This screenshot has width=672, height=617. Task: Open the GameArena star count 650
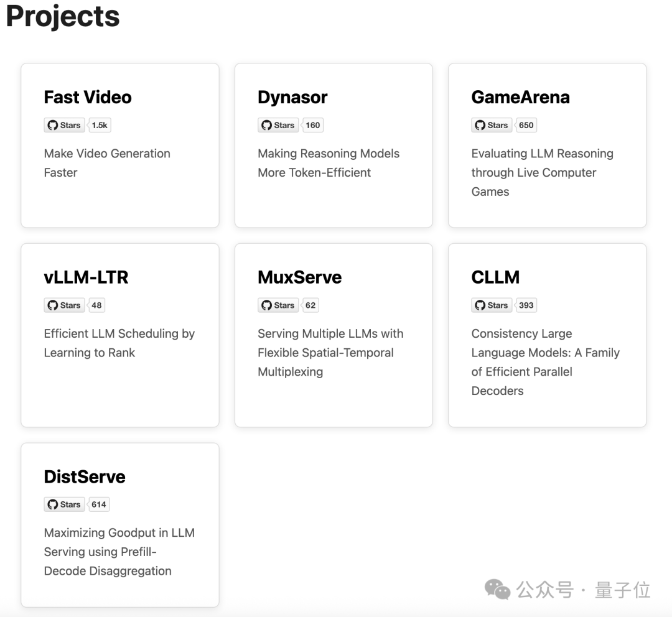click(x=526, y=125)
